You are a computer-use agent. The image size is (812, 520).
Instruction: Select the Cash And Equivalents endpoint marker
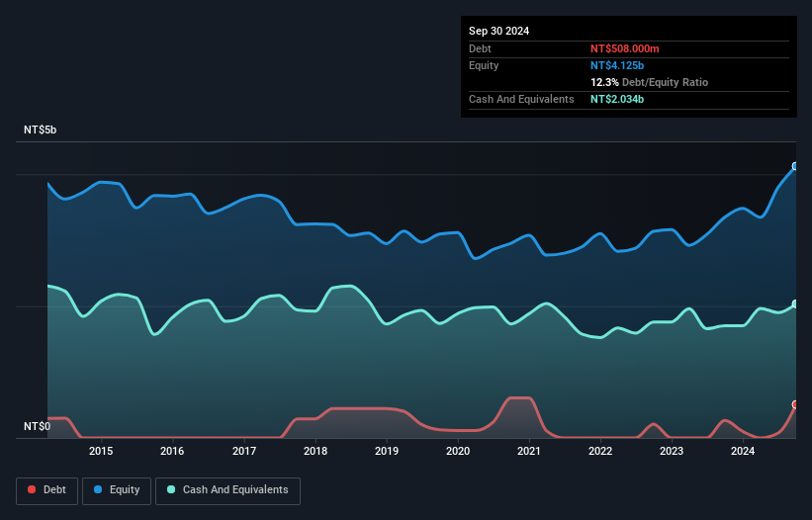(795, 303)
